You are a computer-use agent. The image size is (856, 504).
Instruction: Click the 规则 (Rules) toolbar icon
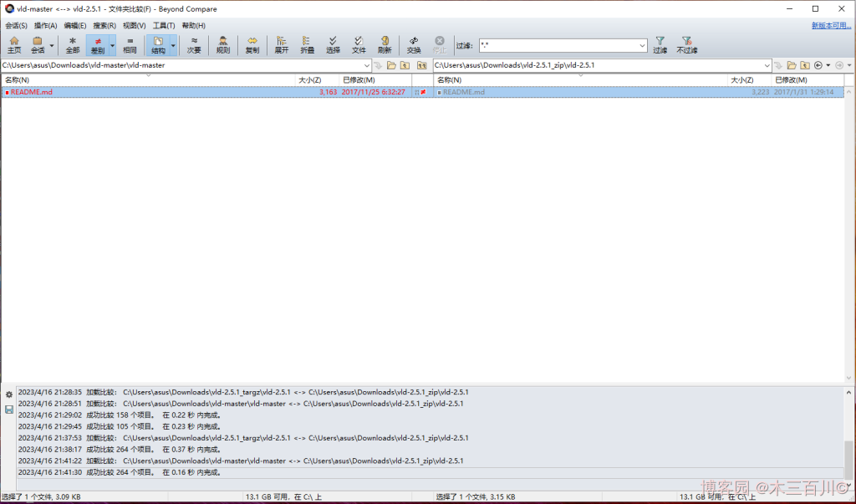pyautogui.click(x=223, y=44)
